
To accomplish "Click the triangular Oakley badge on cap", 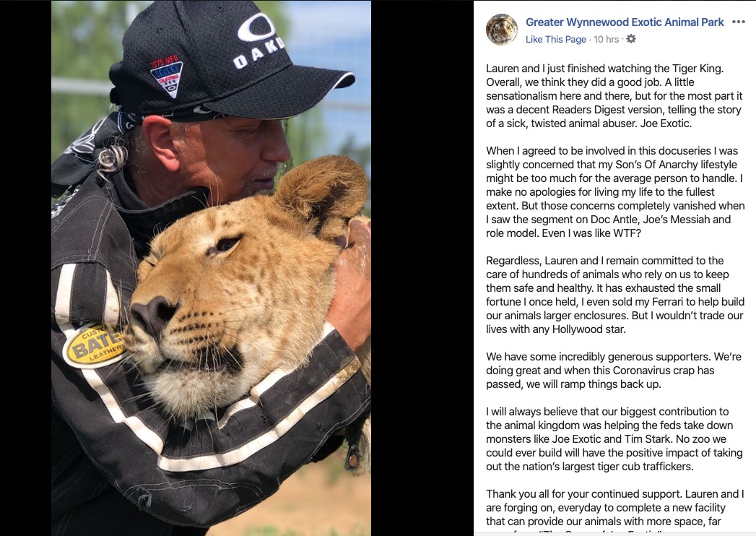I will pos(165,75).
